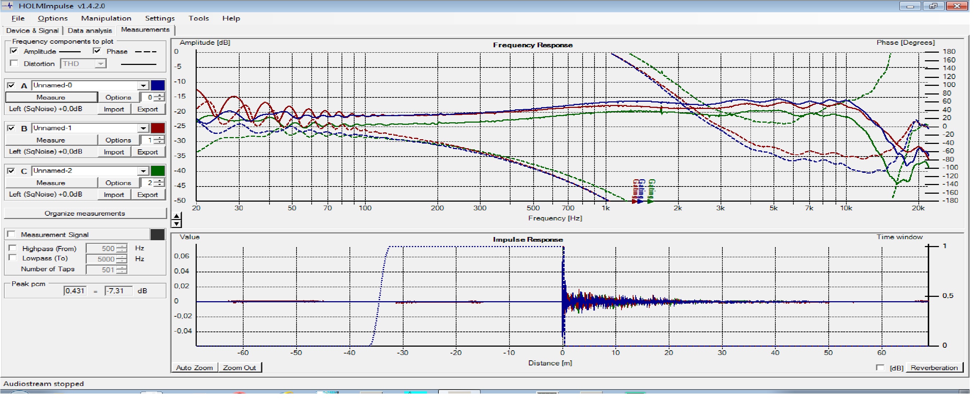
Task: Click the green gating marker at graph bottom
Action: (x=650, y=201)
